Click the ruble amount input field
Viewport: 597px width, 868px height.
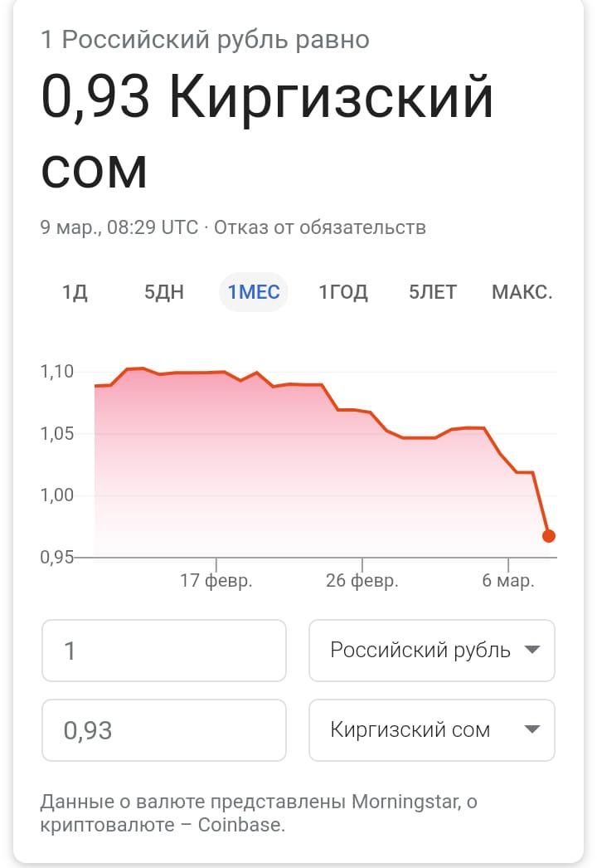[x=164, y=651]
